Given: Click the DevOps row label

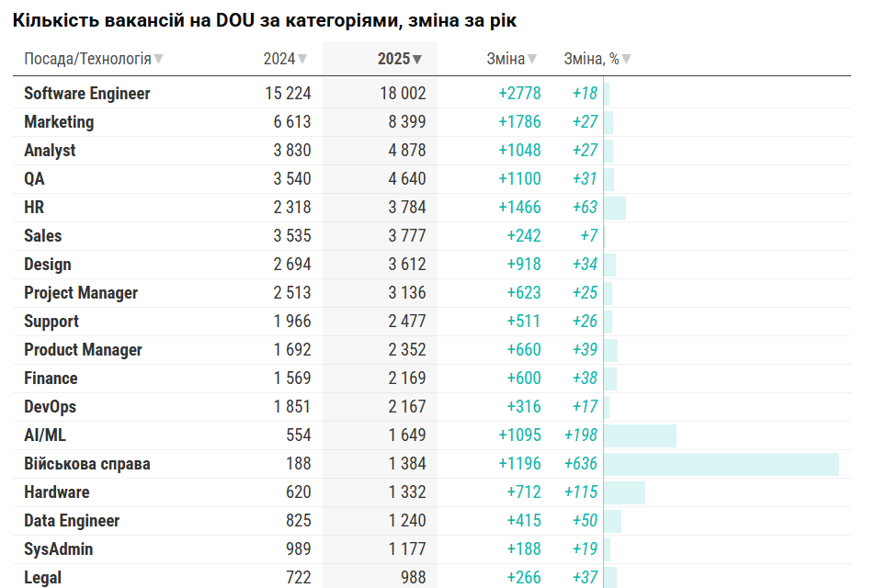Looking at the screenshot, I should (50, 407).
